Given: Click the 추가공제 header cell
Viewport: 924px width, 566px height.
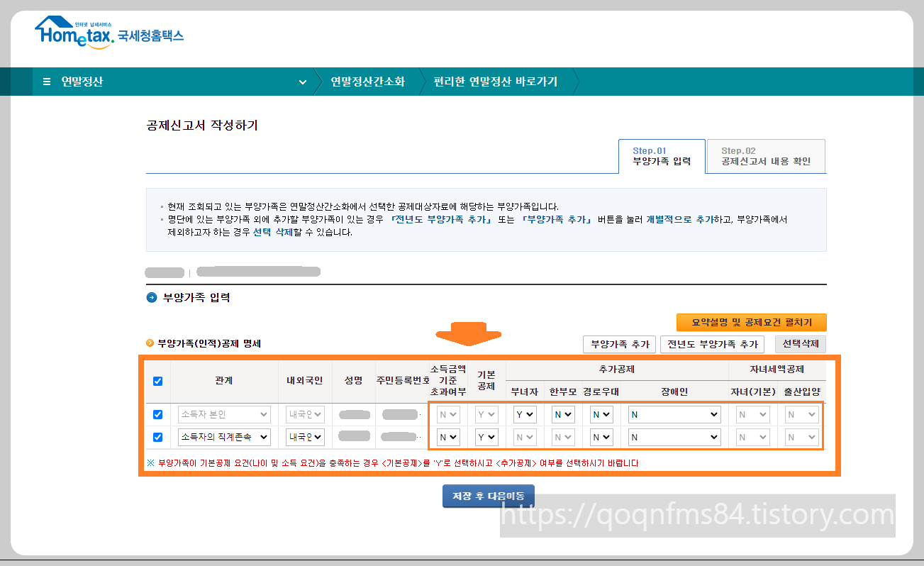Looking at the screenshot, I should click(x=617, y=370).
